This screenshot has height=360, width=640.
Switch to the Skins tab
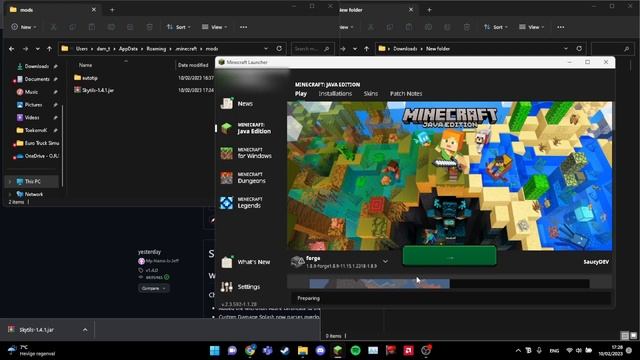click(x=371, y=93)
